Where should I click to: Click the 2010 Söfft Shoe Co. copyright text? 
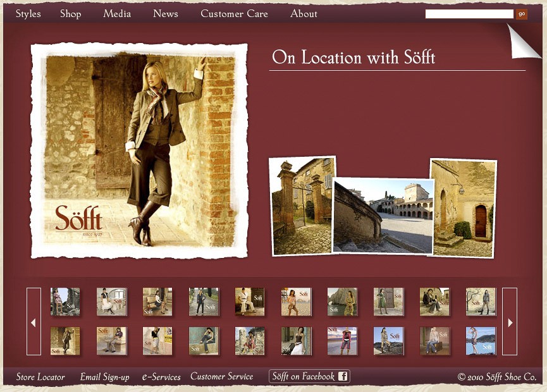497,377
